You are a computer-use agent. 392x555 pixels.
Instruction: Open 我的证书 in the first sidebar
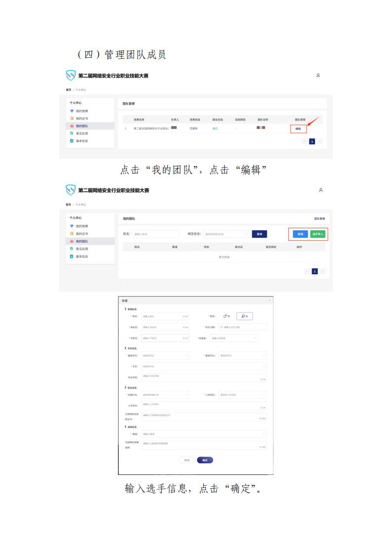click(81, 119)
